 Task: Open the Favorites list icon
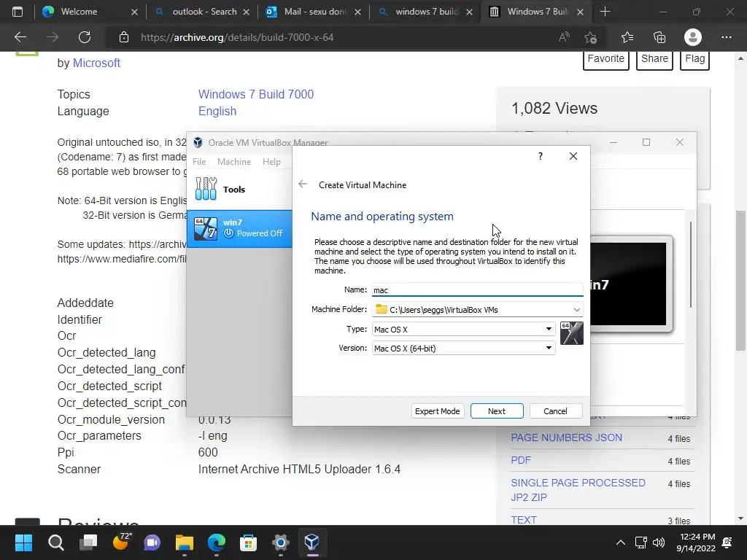(627, 37)
